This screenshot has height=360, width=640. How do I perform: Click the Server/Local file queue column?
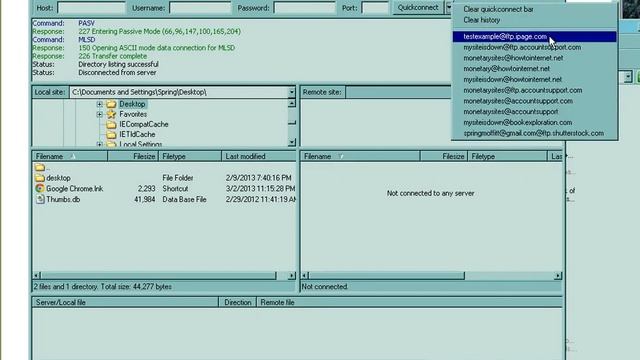(125, 302)
